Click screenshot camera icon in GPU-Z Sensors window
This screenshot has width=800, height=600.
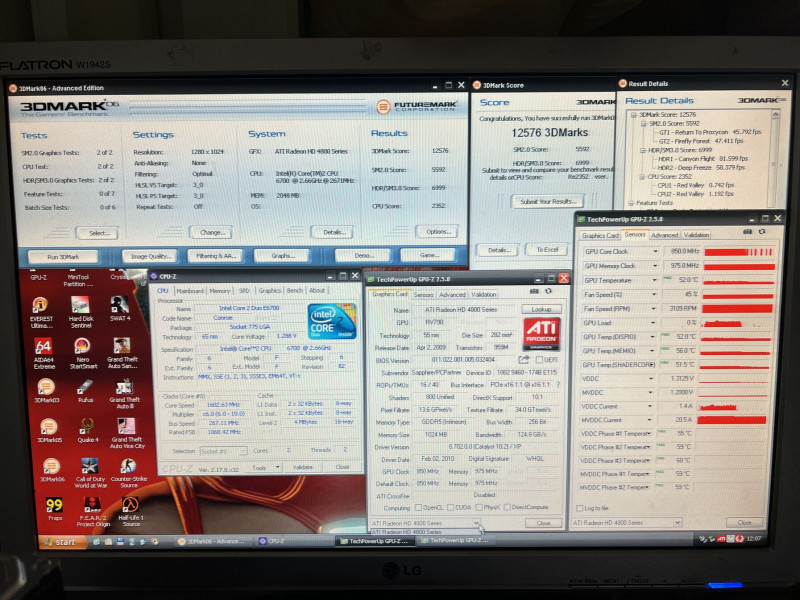[x=747, y=232]
